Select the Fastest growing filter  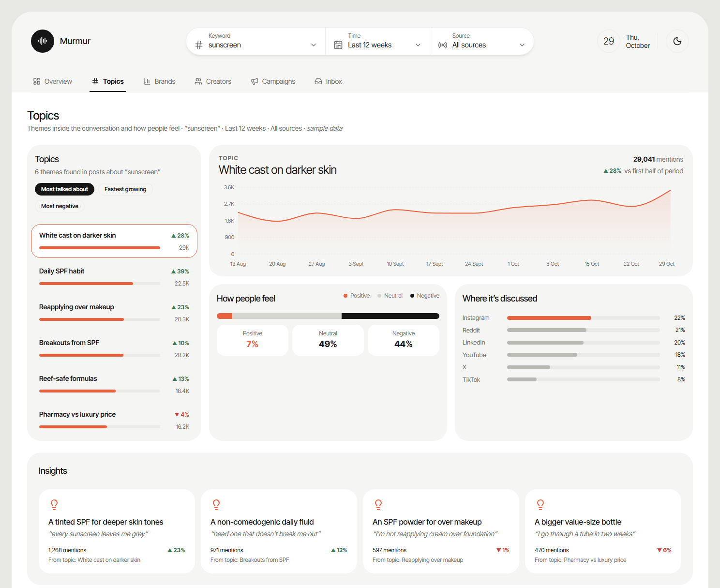(125, 189)
